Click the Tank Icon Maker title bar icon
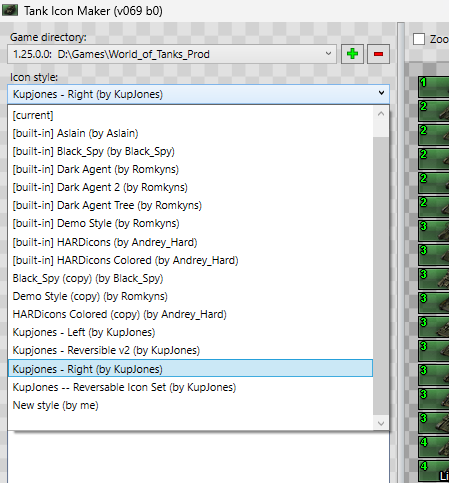This screenshot has width=449, height=483. pos(10,11)
